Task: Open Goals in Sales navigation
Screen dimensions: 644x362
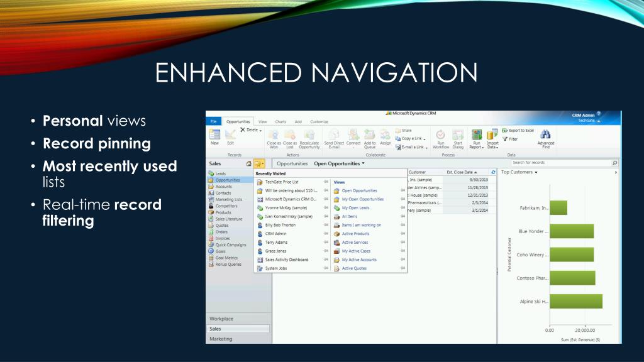Action: 217,251
